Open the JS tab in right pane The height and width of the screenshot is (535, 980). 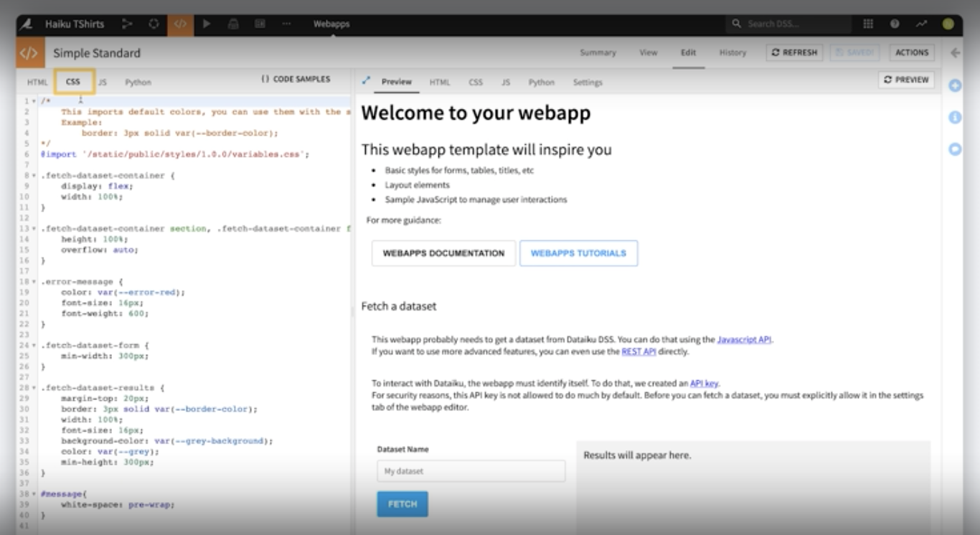506,82
